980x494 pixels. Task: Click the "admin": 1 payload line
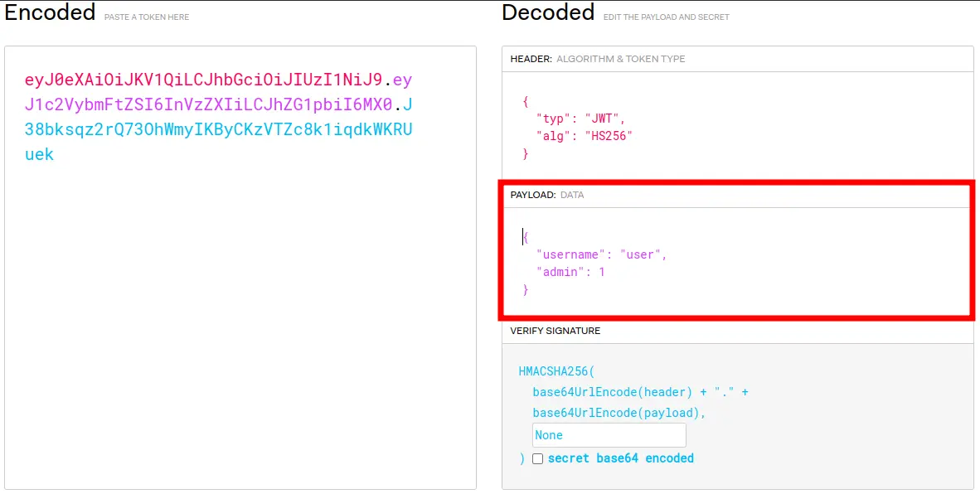570,273
